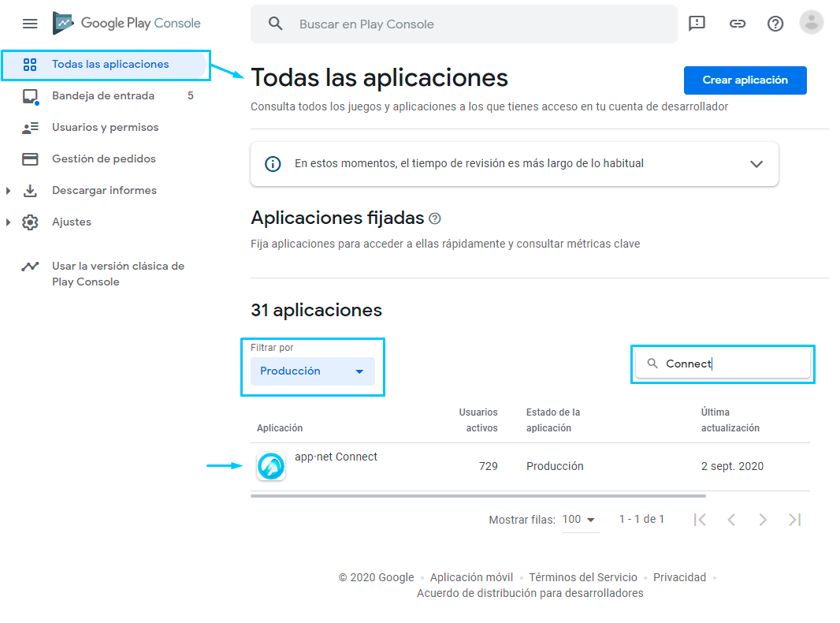Expand the review time notice chevron
Viewport: 840px width, 623px height.
(x=756, y=164)
